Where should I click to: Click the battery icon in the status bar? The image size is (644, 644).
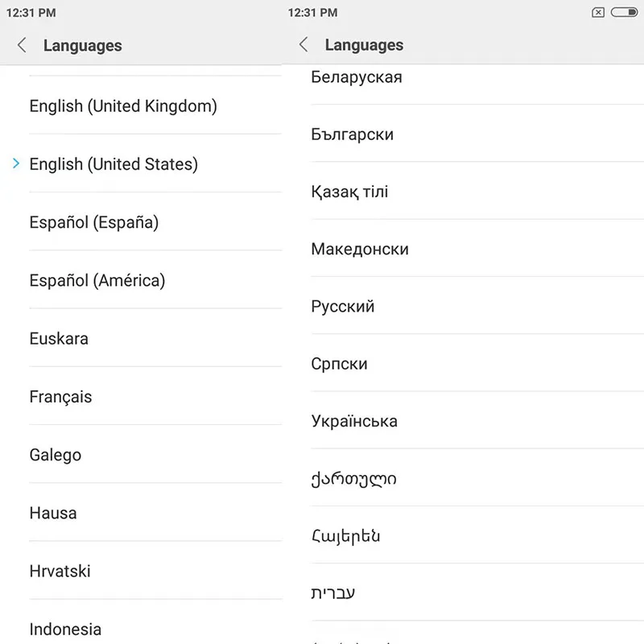pos(624,12)
